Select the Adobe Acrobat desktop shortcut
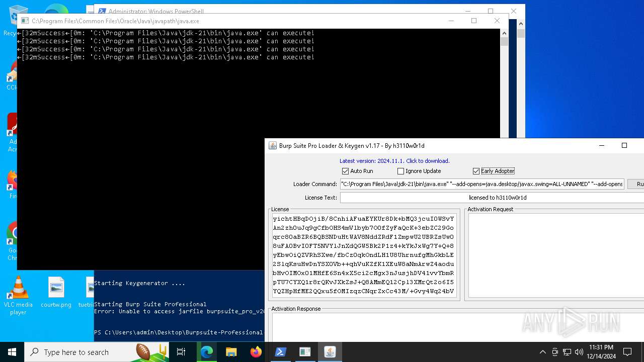 [x=11, y=132]
